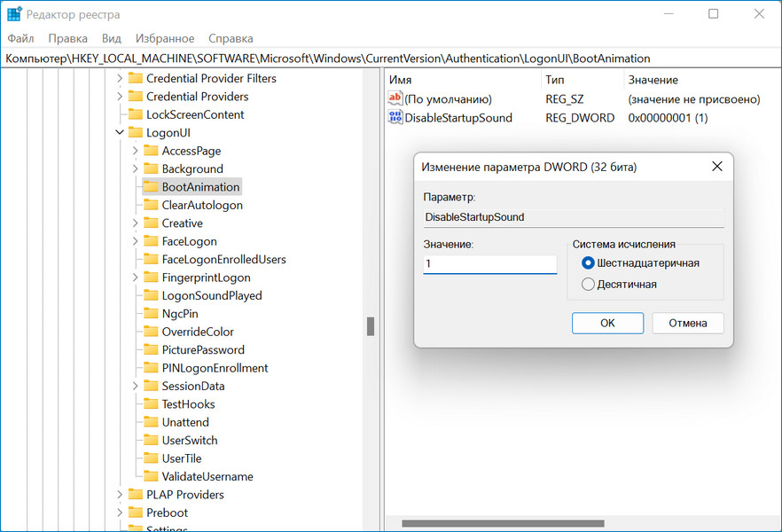This screenshot has width=782, height=532.
Task: Click the tree pane vertical scrollbar thumb
Action: (371, 326)
